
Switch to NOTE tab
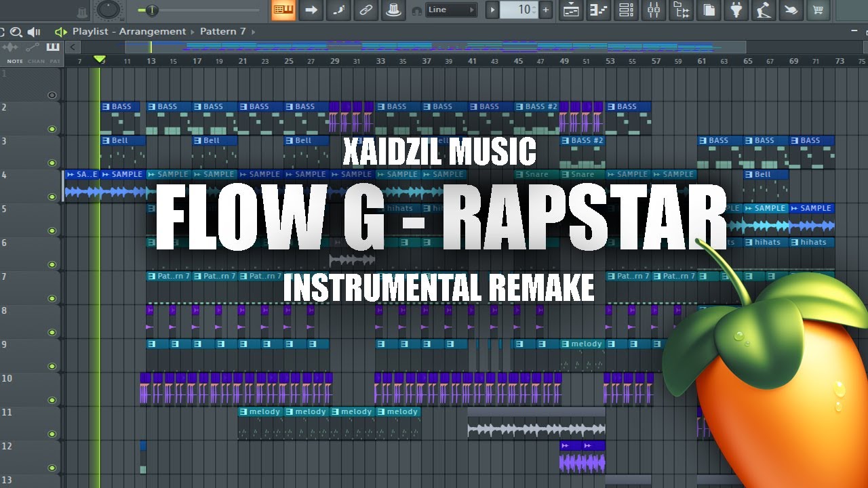pyautogui.click(x=15, y=61)
